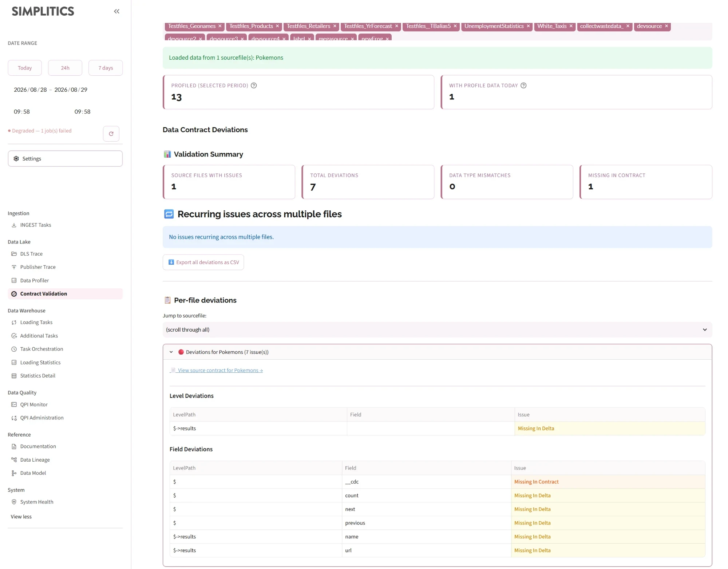Open the Jump to sourcefile dropdown
This screenshot has height=569, width=728.
(437, 329)
